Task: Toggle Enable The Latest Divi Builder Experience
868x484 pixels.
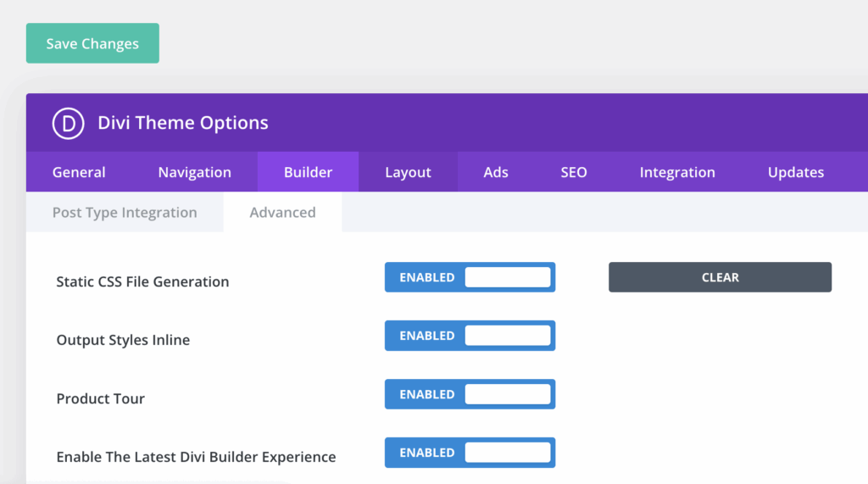Action: pyautogui.click(x=470, y=453)
